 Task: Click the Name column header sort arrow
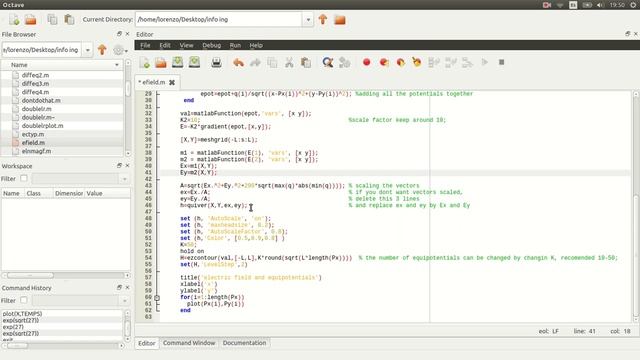coord(117,65)
